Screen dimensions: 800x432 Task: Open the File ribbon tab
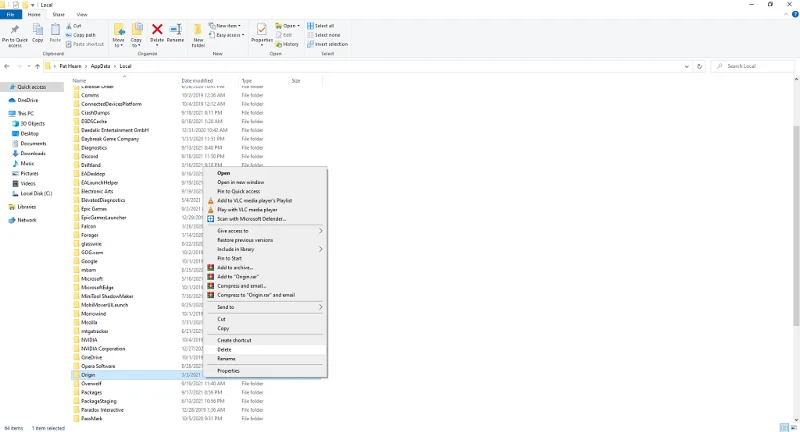tap(10, 14)
